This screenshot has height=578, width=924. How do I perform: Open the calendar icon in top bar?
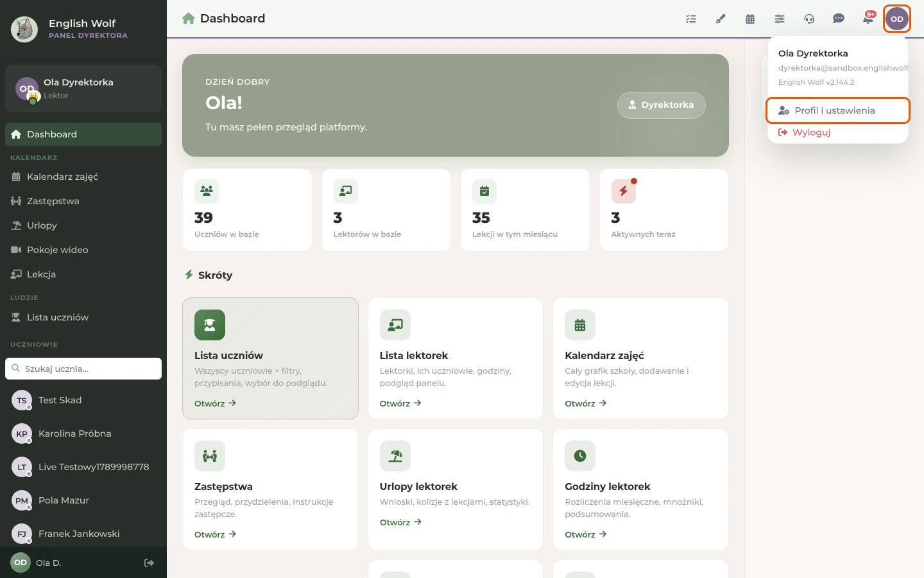click(x=750, y=19)
